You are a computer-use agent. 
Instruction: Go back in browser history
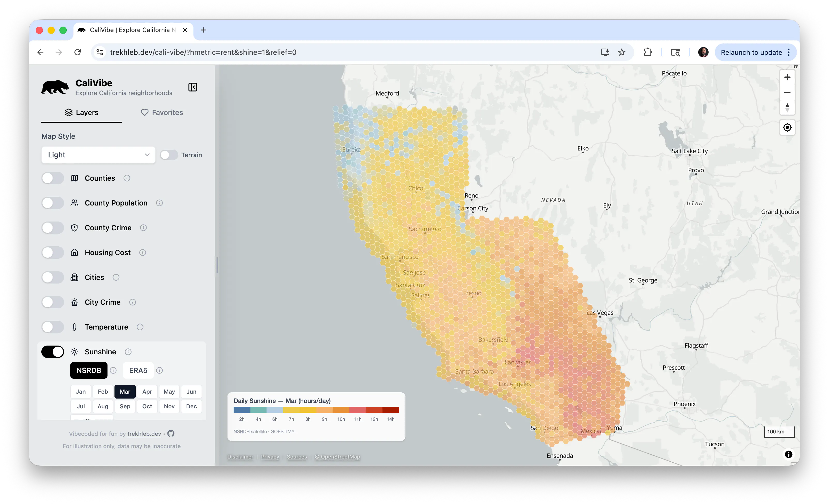(x=40, y=52)
